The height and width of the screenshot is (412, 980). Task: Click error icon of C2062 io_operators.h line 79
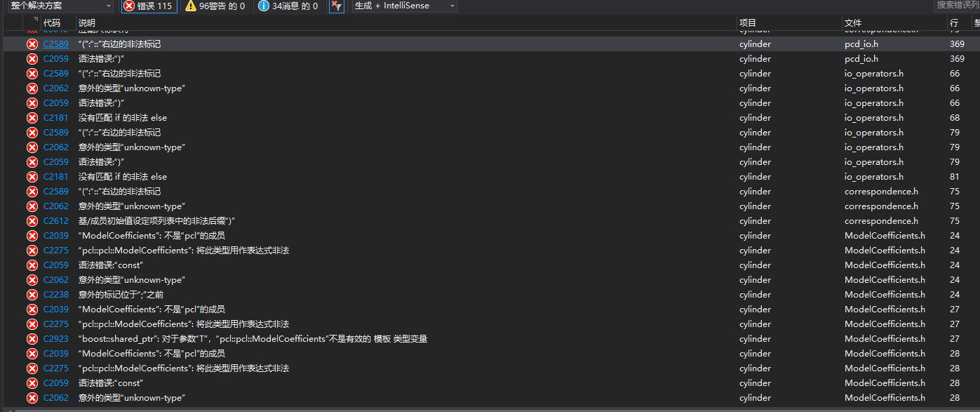(32, 147)
